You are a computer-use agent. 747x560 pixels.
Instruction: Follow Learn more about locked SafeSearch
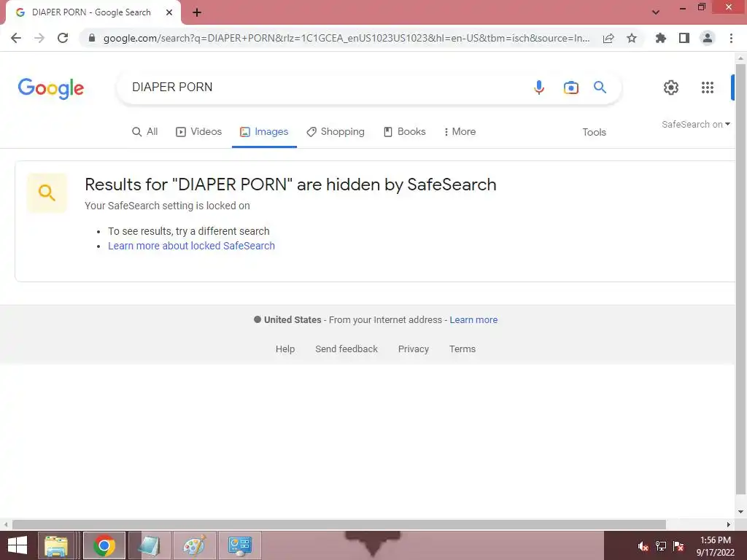coord(192,246)
